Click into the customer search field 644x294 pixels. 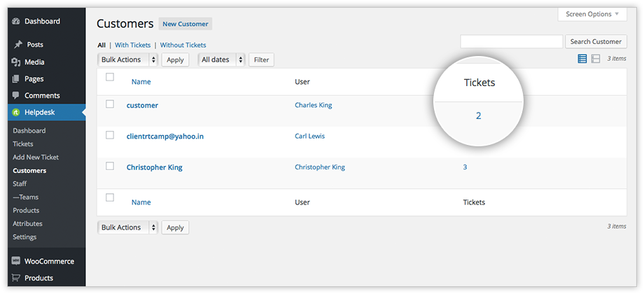pyautogui.click(x=511, y=42)
